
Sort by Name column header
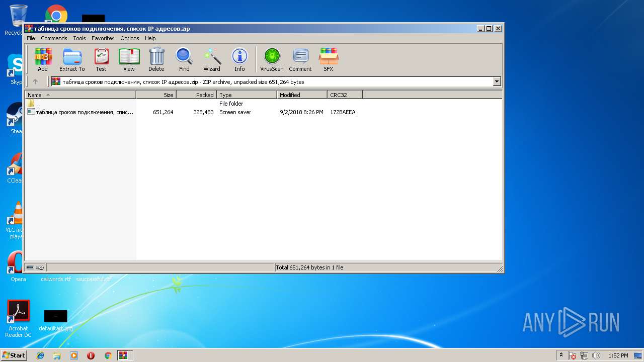80,95
